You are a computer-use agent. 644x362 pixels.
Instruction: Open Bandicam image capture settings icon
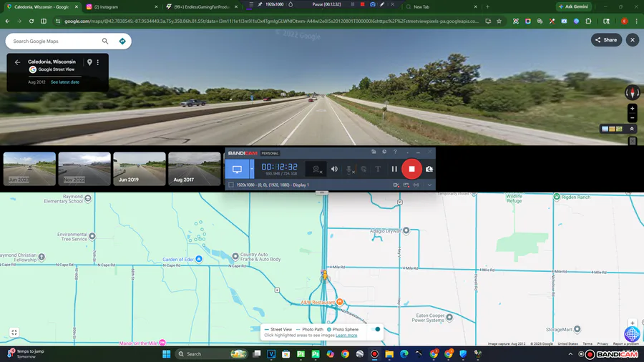[x=406, y=185]
